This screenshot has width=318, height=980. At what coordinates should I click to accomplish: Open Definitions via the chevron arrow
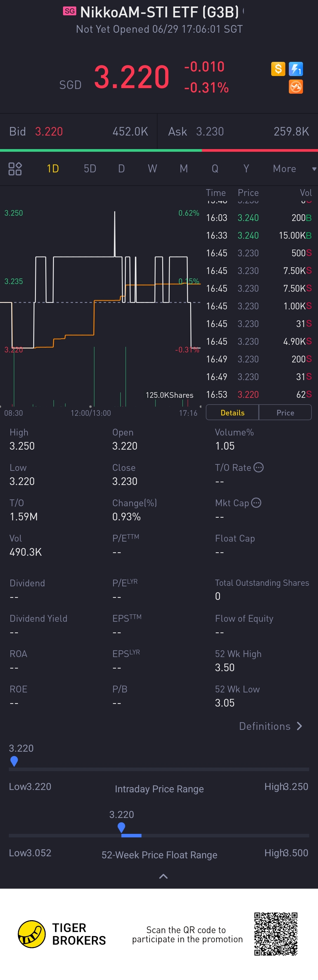(299, 726)
